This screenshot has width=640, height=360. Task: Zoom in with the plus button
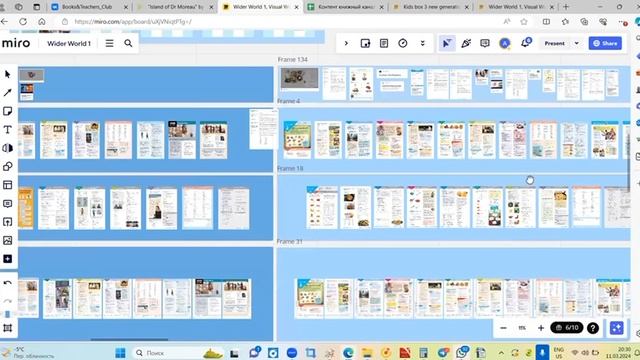[x=541, y=328]
